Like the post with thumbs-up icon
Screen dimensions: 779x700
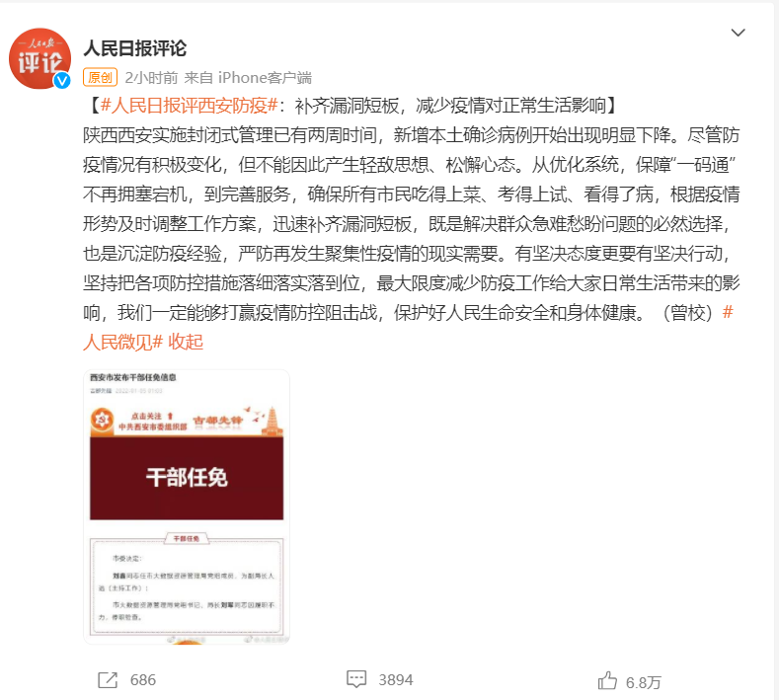tap(607, 680)
